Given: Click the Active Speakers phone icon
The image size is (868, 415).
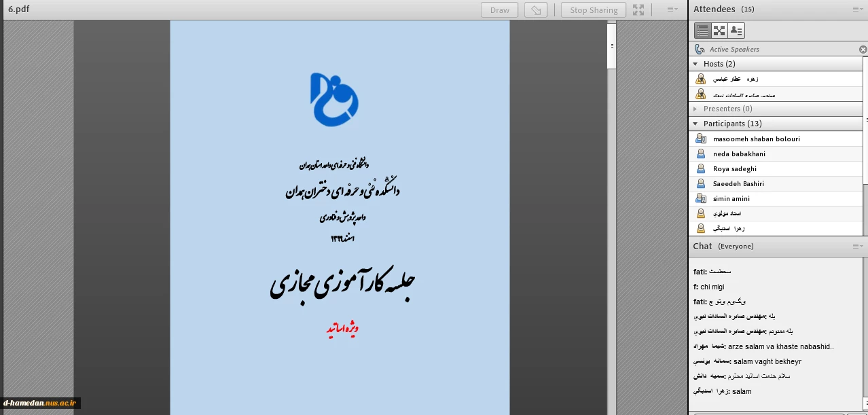Looking at the screenshot, I should [700, 50].
